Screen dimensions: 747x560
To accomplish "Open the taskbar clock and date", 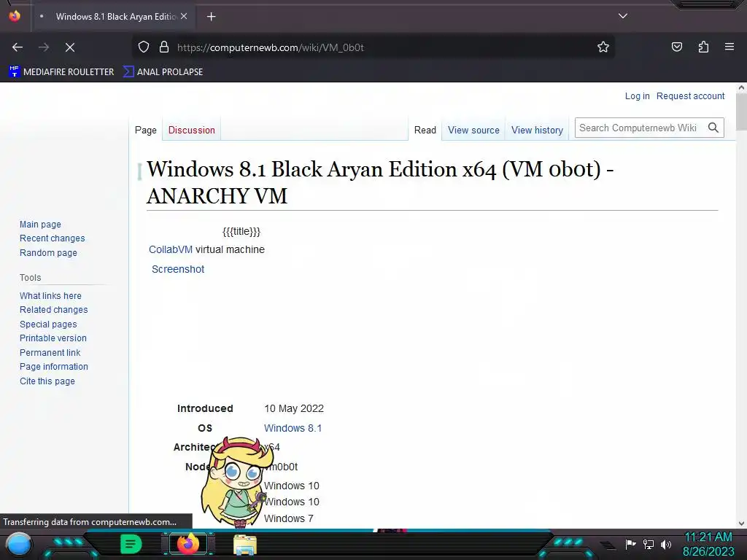I will (x=708, y=544).
